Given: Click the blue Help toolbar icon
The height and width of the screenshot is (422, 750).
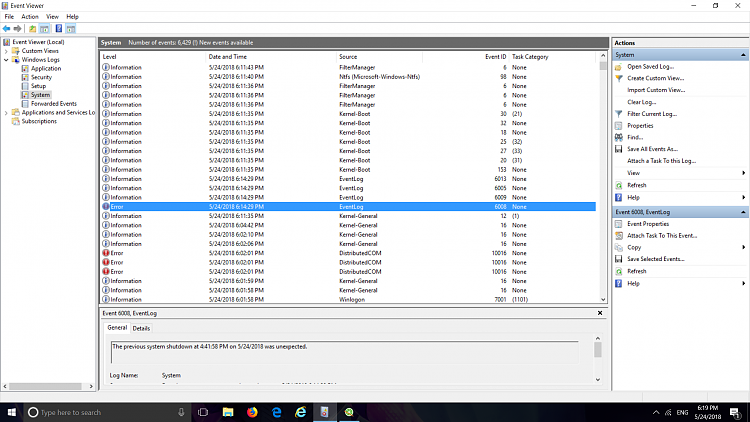Looking at the screenshot, I should tap(58, 29).
